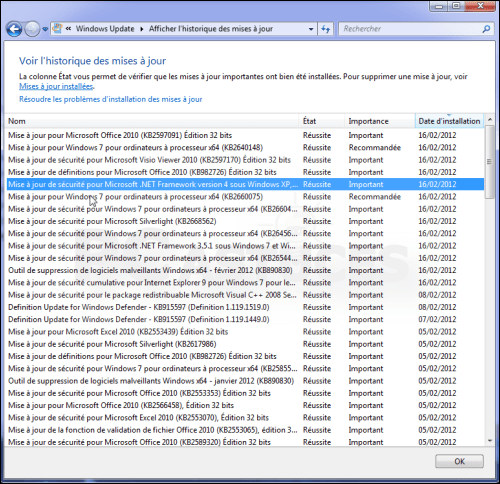Click 'Réussite' status in Silverlight KB2668562 row
500x484 pixels.
[317, 221]
